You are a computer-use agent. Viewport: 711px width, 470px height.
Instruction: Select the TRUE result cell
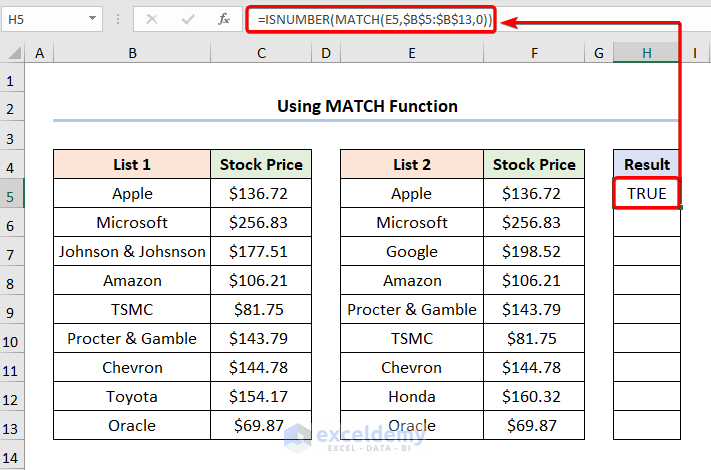coord(647,194)
